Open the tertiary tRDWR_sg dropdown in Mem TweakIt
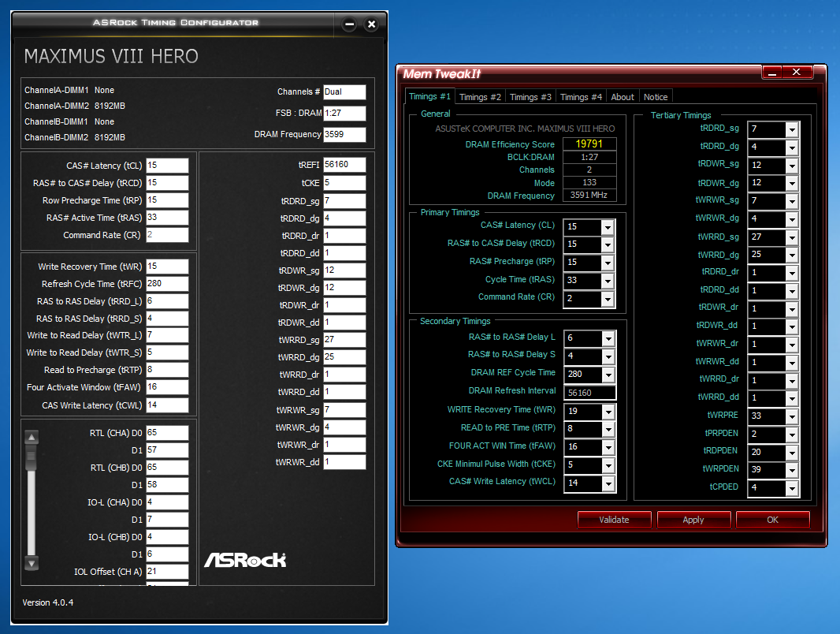Image resolution: width=840 pixels, height=634 pixels. click(x=792, y=166)
